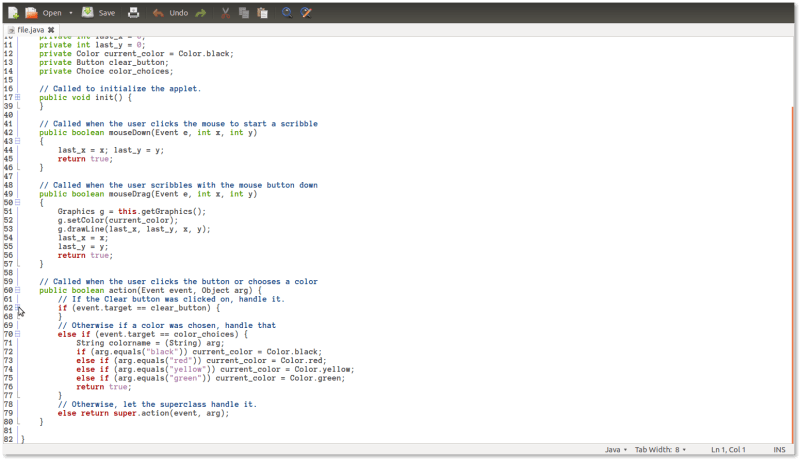The image size is (799, 459).
Task: Click the action(Event event, Object arg) line
Action: [x=150, y=290]
